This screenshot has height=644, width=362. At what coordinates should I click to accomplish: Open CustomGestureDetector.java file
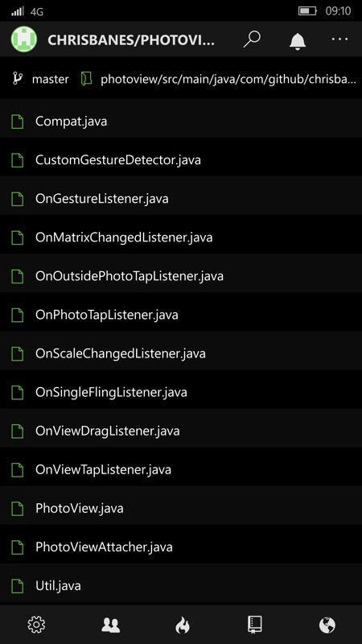(181, 160)
